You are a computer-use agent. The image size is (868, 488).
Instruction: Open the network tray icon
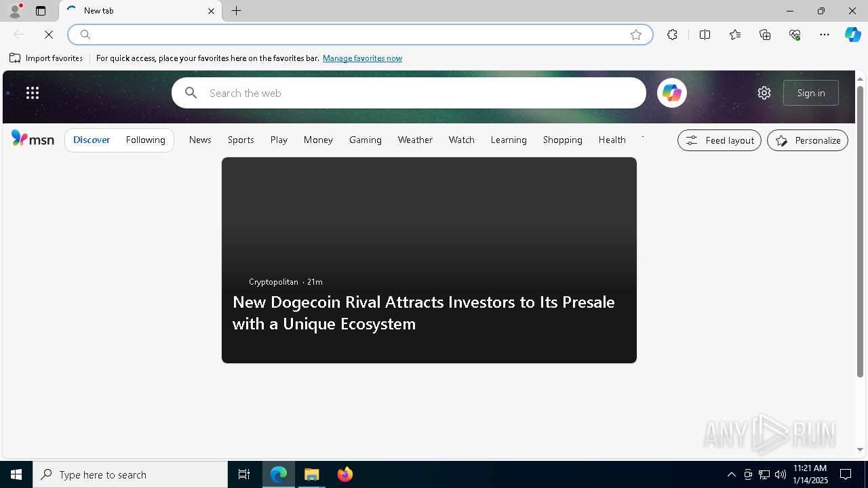(764, 474)
